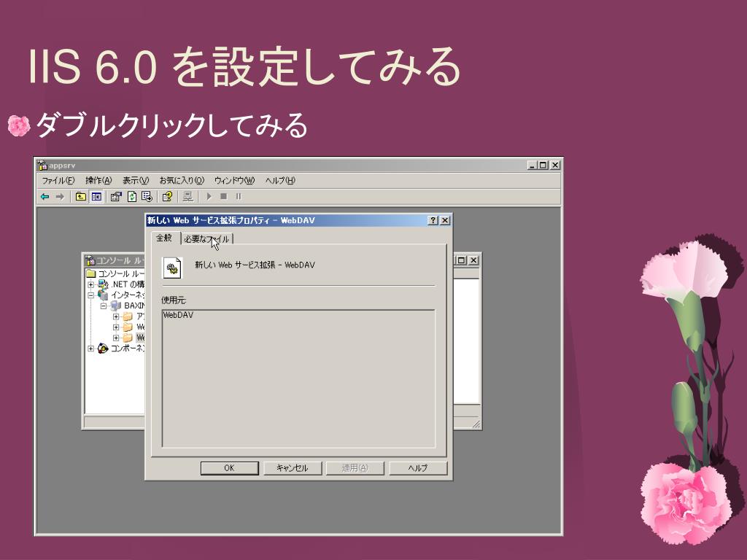Click the キャンセル button
Viewport: 747px width, 560px height.
(293, 468)
